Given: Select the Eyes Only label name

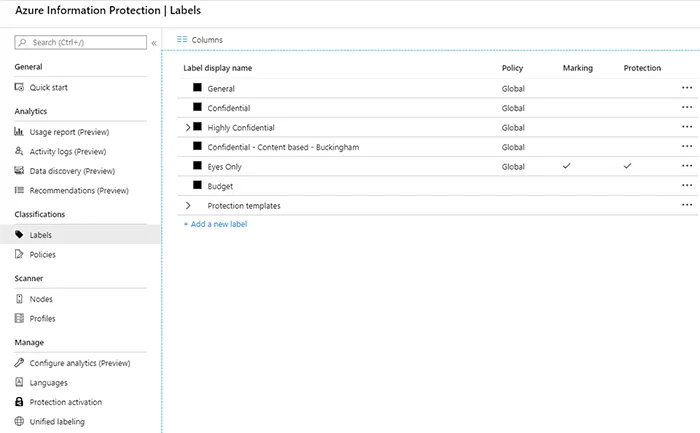Looking at the screenshot, I should pos(224,167).
